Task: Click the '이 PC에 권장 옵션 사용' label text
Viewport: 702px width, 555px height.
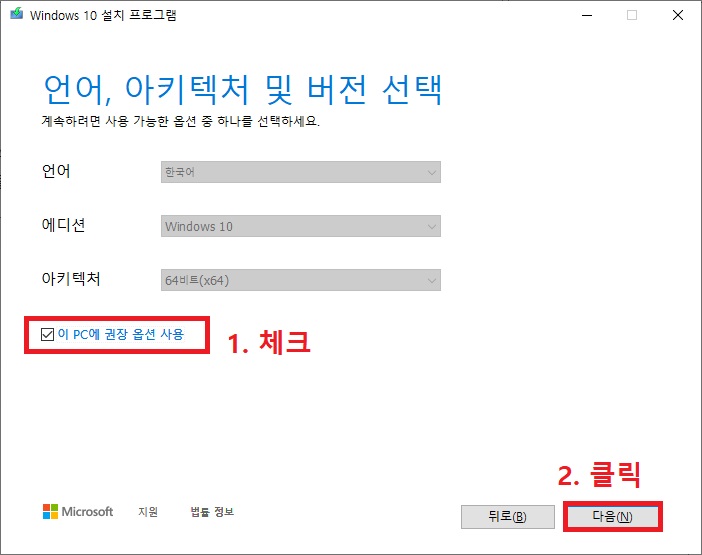Action: point(121,334)
